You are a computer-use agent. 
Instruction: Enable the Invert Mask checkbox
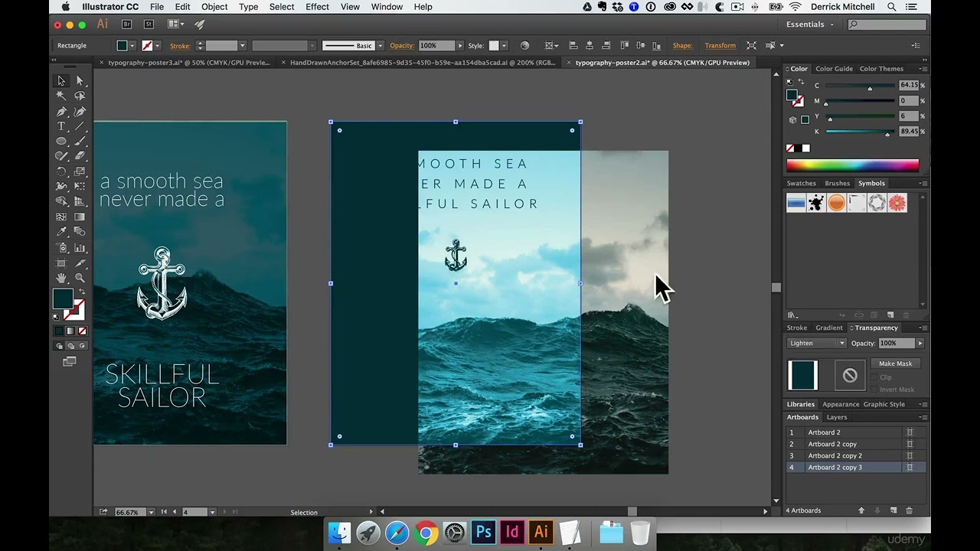876,390
